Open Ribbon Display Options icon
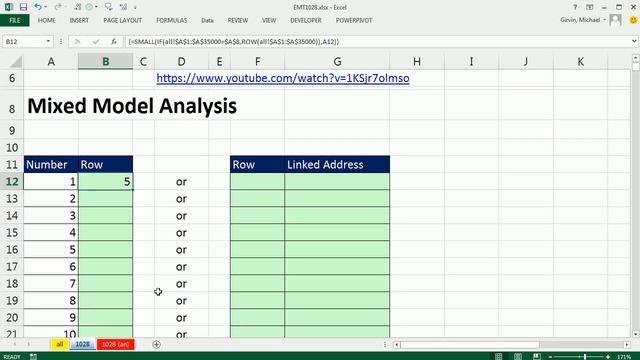The width and height of the screenshot is (640, 360). [x=589, y=7]
